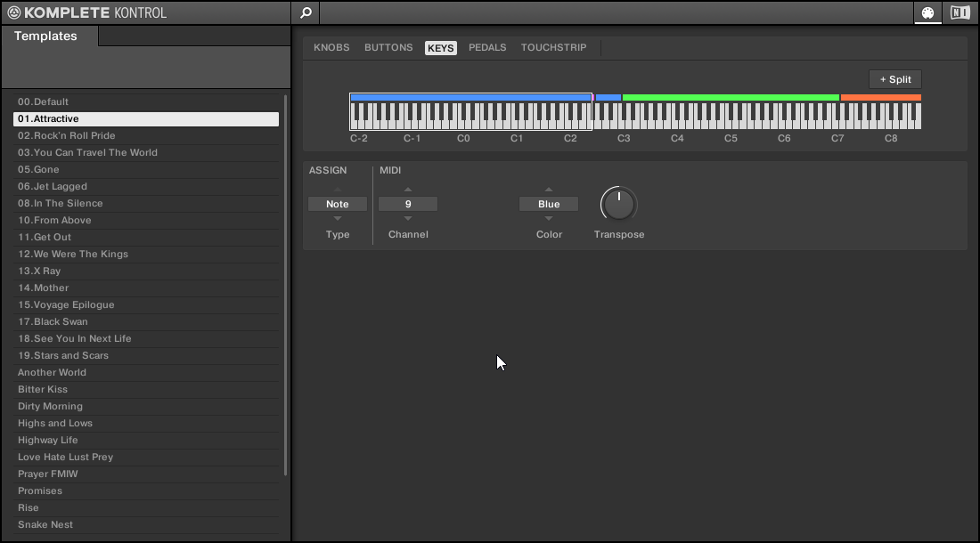Select the 01.Attractive template

(x=146, y=118)
